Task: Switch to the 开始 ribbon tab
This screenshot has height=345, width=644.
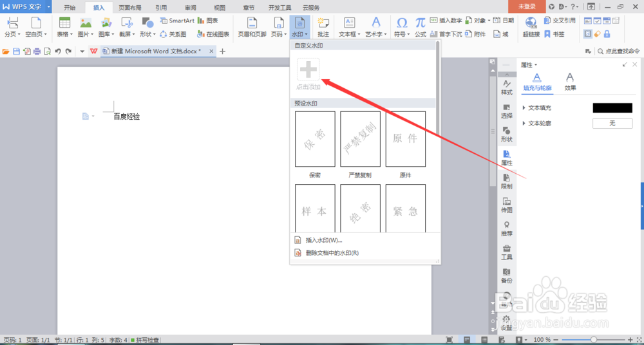Action: tap(70, 7)
